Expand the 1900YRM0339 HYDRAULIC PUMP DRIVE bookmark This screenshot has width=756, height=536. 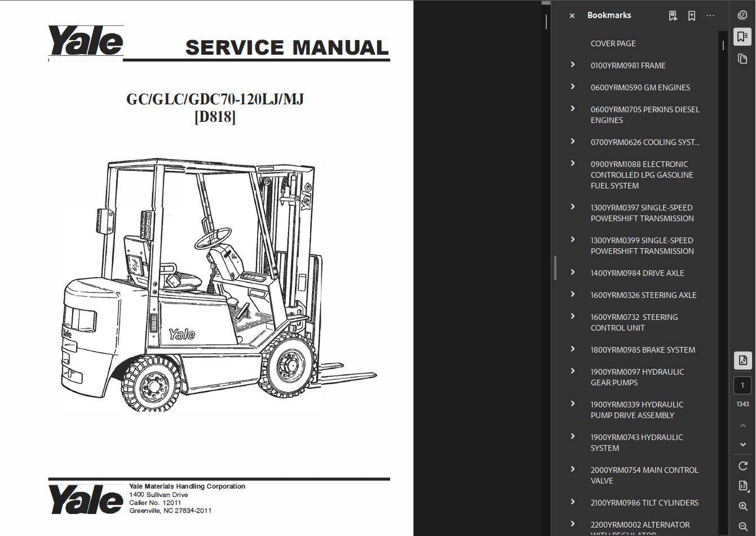[573, 404]
